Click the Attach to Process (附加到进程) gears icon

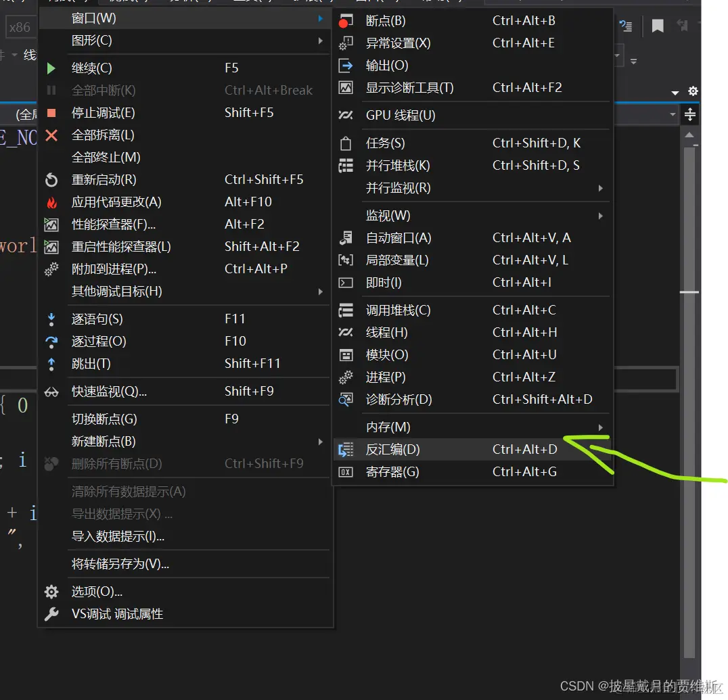pyautogui.click(x=51, y=269)
